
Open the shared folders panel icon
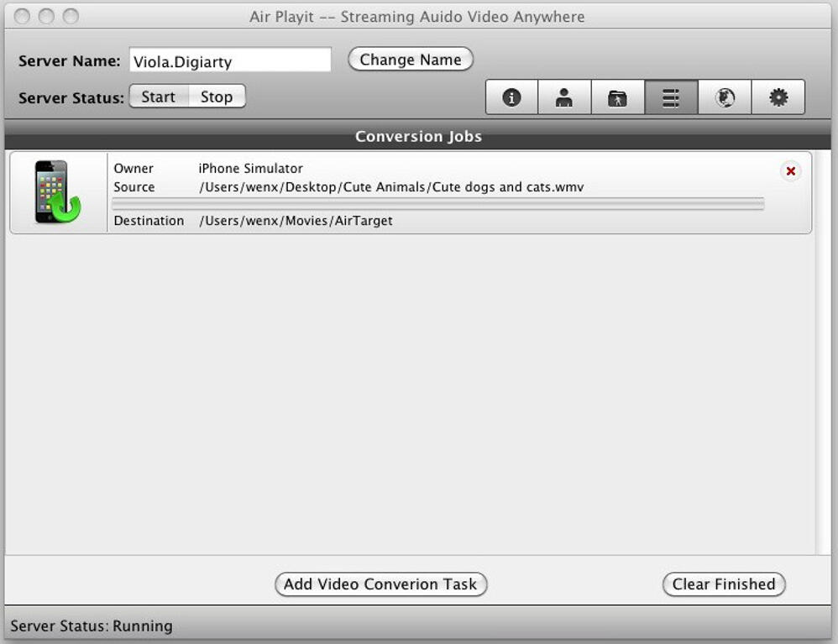[x=618, y=97]
